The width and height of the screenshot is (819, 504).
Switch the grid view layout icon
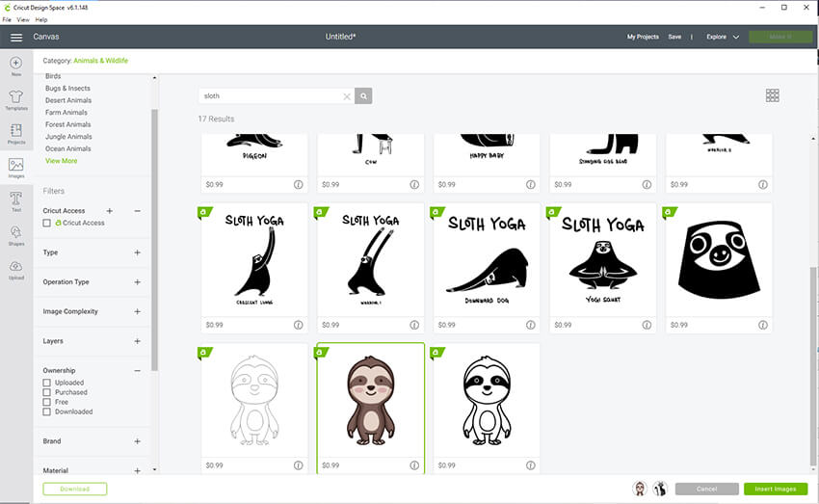click(x=772, y=95)
